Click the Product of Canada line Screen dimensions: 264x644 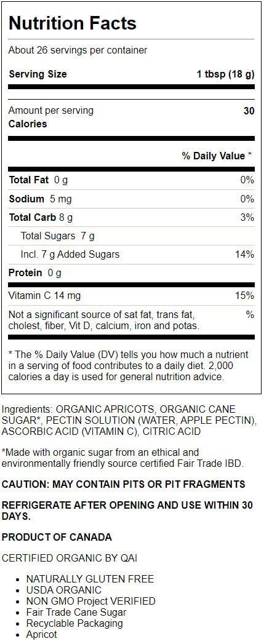pyautogui.click(x=57, y=538)
